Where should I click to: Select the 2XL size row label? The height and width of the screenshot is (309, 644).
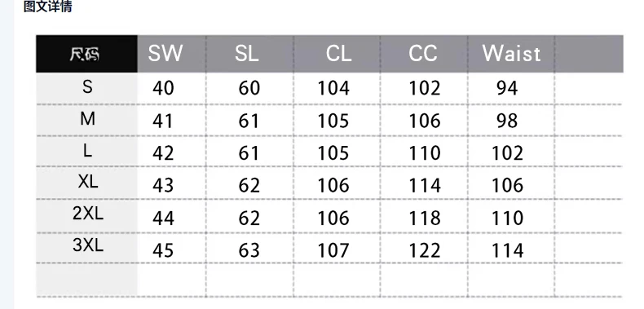point(88,214)
